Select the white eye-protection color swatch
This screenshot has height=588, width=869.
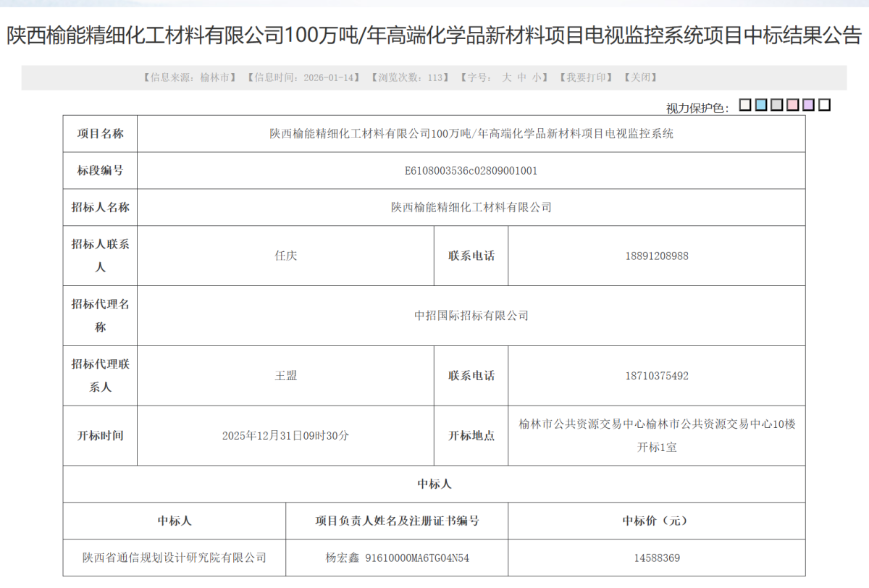click(x=824, y=106)
